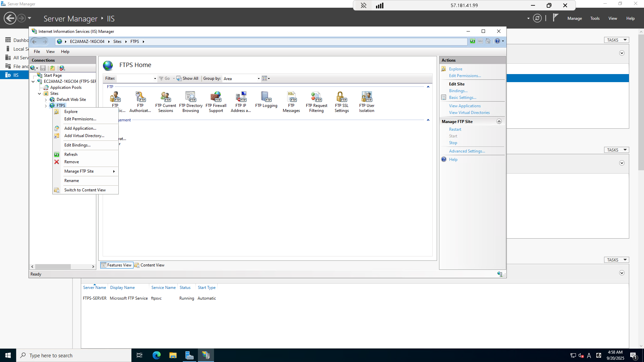Collapse the Manage FTP Site section
This screenshot has width=644, height=362.
[499, 121]
